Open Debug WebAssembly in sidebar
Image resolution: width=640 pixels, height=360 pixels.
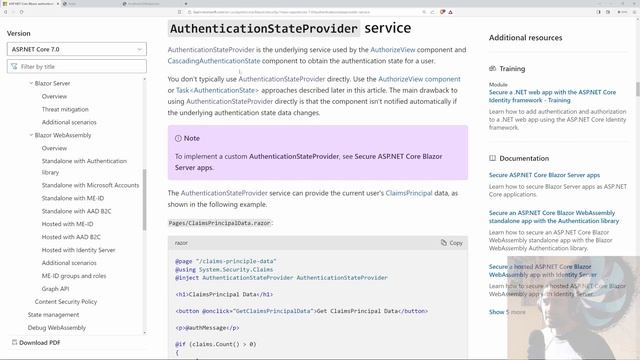[57, 328]
